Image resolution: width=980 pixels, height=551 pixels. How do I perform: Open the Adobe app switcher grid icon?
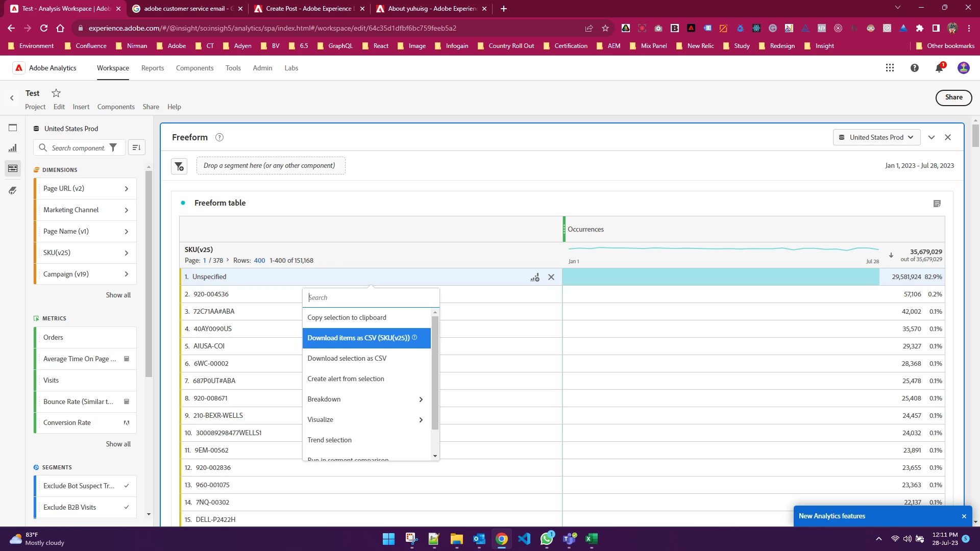click(x=890, y=68)
